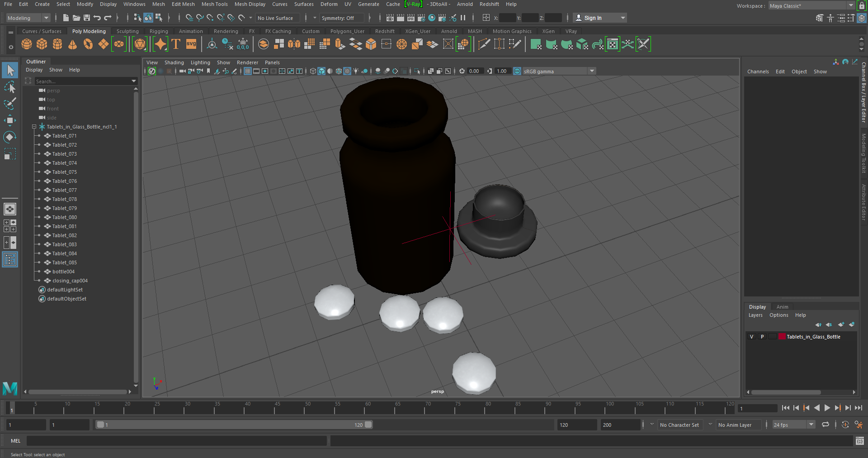Screen dimensions: 868x458
Task: Create a polygon sphere from the shelf
Action: click(x=27, y=44)
